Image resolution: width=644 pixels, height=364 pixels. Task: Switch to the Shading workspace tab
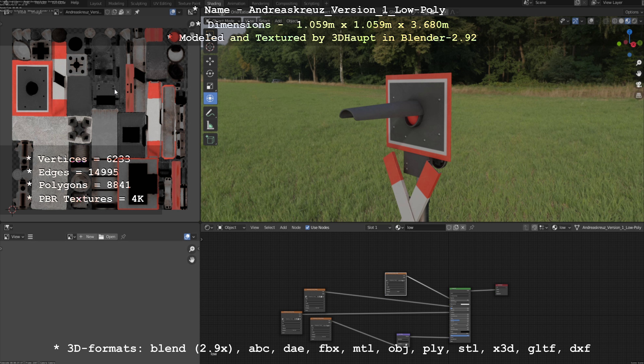(214, 4)
